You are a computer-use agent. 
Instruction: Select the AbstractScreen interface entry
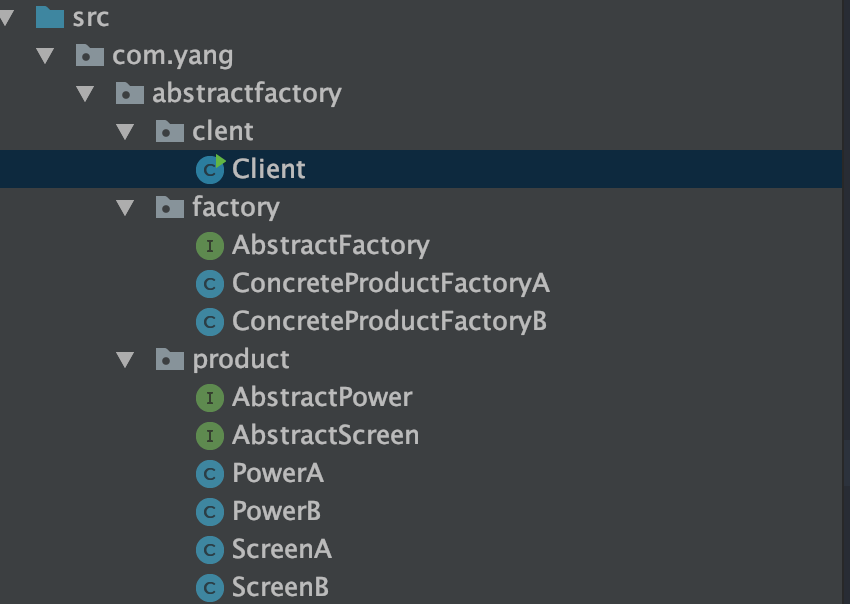pyautogui.click(x=325, y=435)
